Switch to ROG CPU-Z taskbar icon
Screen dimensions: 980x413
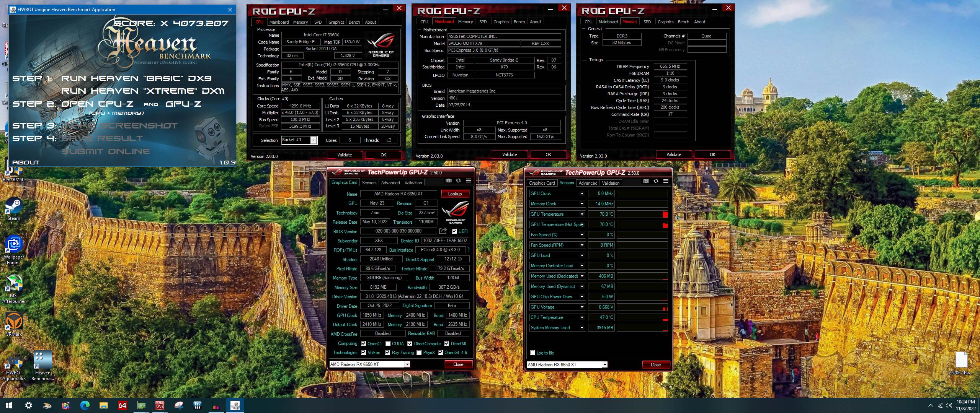(x=160, y=405)
